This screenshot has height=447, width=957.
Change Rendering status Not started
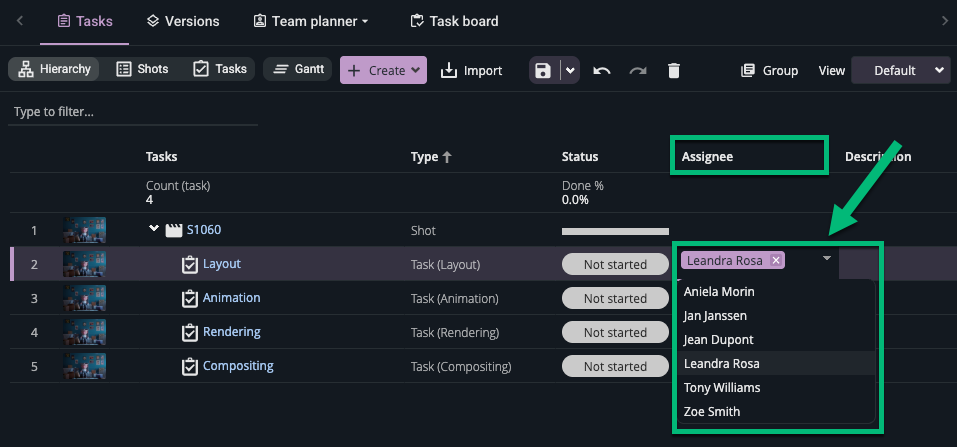615,333
